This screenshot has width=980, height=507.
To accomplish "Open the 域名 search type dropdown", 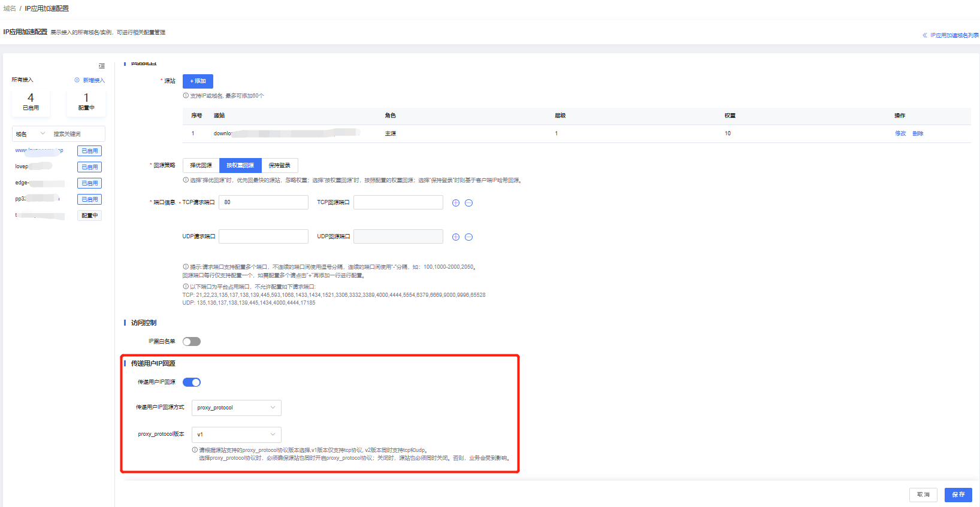I will (x=30, y=134).
